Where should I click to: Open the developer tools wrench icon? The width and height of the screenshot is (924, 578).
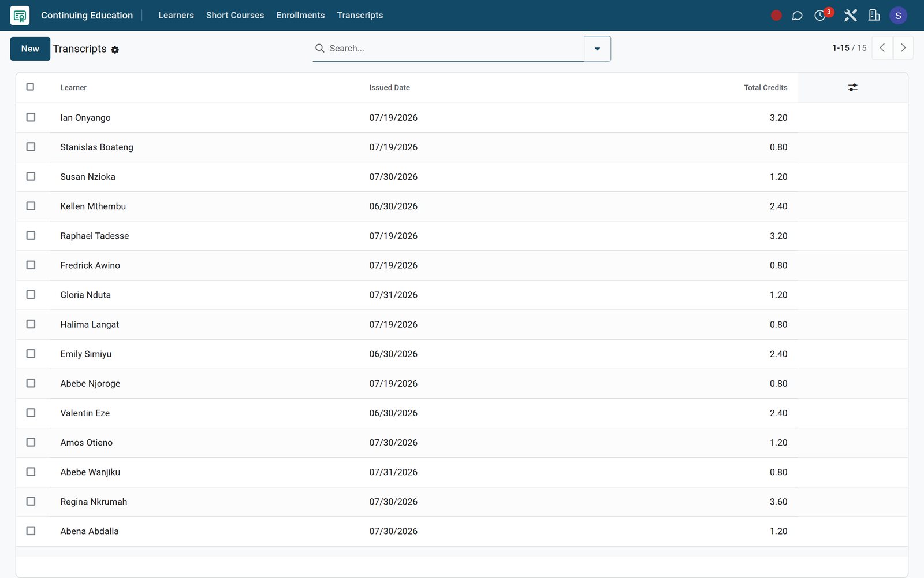tap(850, 16)
